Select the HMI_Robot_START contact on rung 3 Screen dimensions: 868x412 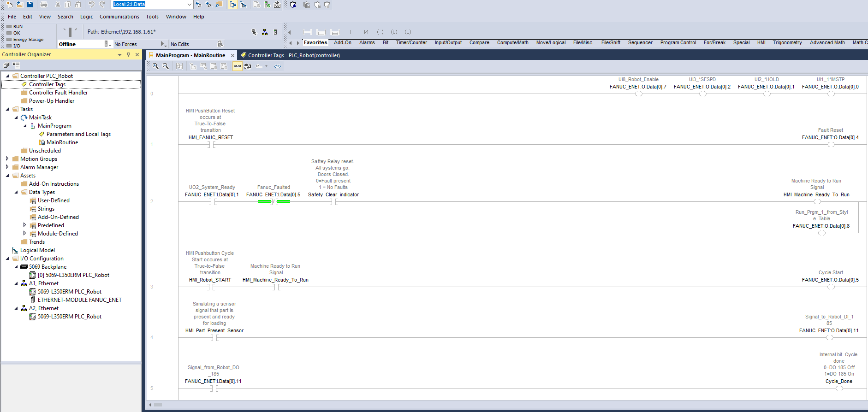[211, 287]
